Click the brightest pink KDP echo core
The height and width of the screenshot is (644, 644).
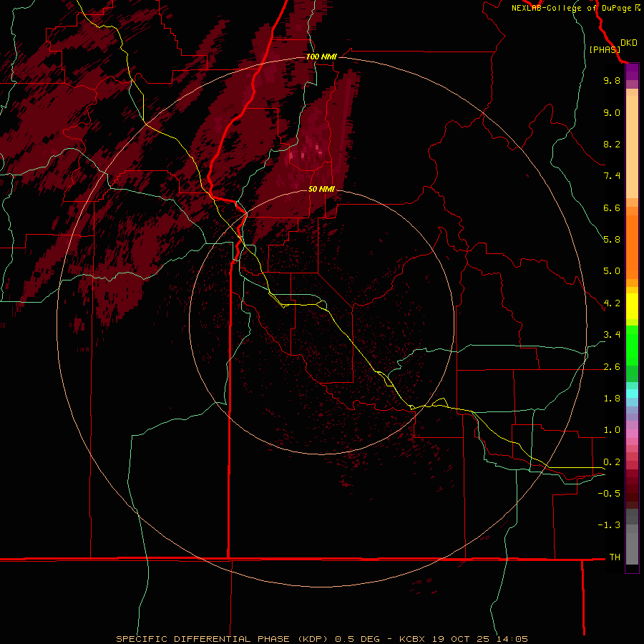[x=317, y=147]
